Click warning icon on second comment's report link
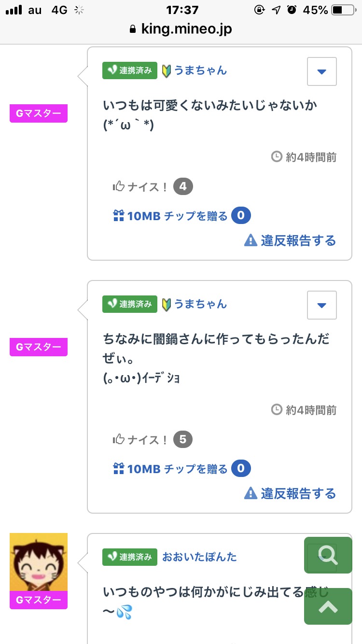362x644 pixels. [251, 493]
